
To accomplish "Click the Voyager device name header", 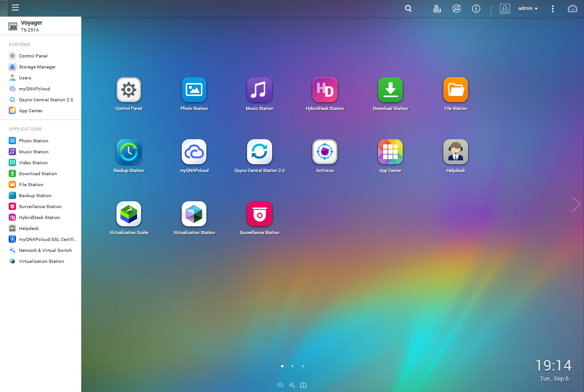I will [32, 23].
